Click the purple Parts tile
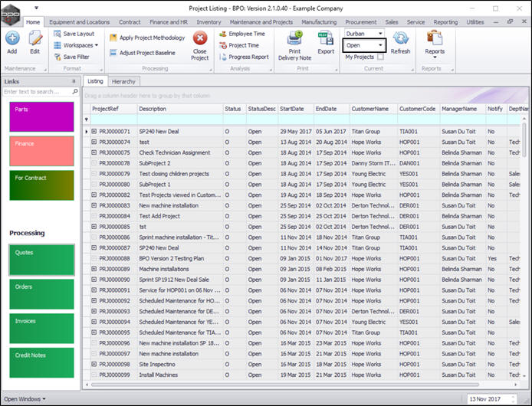This screenshot has height=406, width=532. [41, 116]
